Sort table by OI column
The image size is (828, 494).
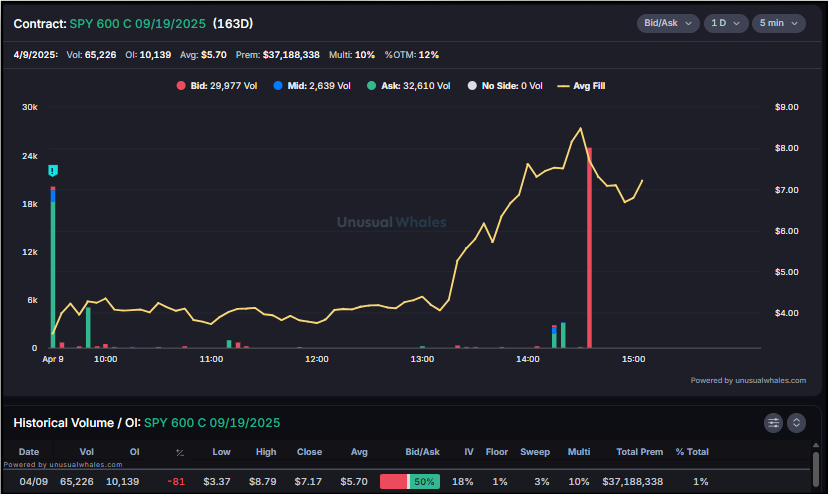tap(135, 452)
